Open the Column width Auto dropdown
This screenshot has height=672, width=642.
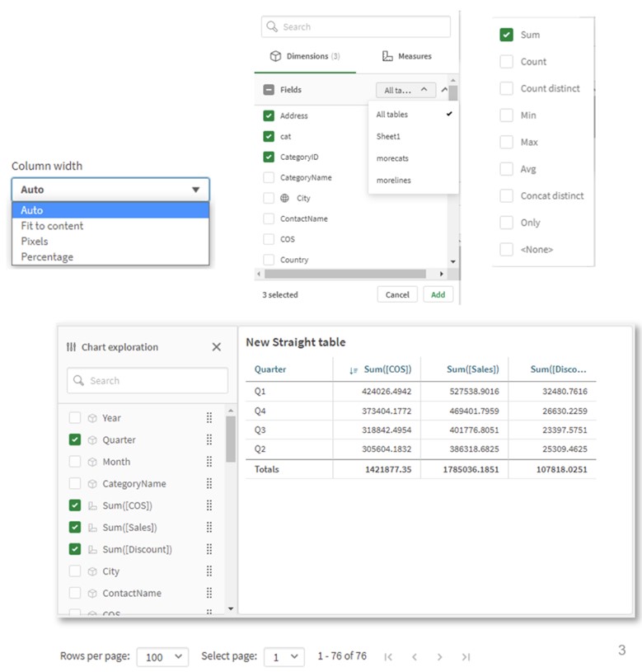click(x=110, y=190)
